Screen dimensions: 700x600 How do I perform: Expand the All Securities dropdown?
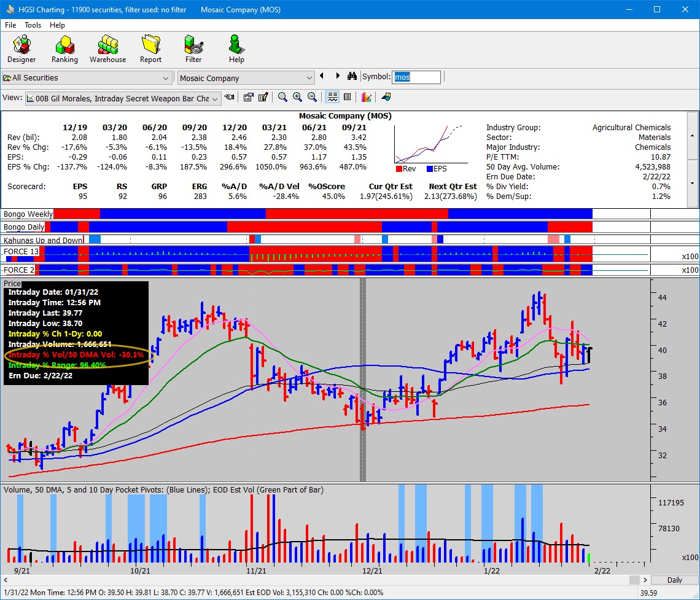pyautogui.click(x=165, y=78)
